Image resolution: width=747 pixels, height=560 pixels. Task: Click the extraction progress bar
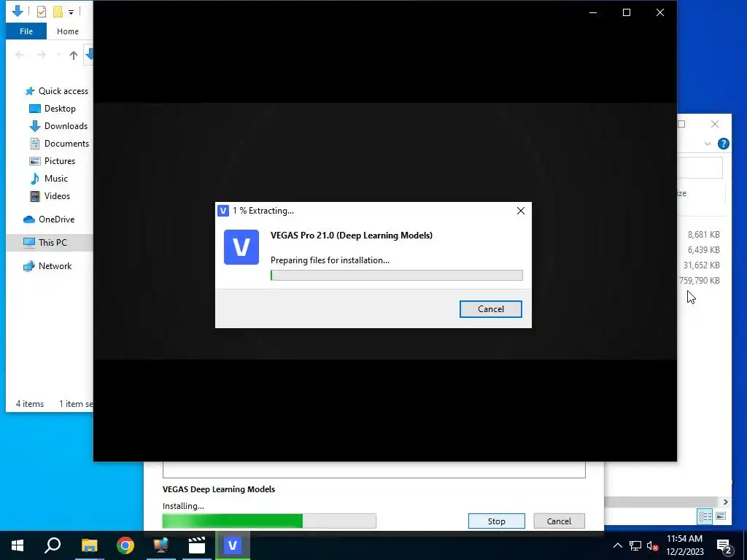click(x=396, y=275)
